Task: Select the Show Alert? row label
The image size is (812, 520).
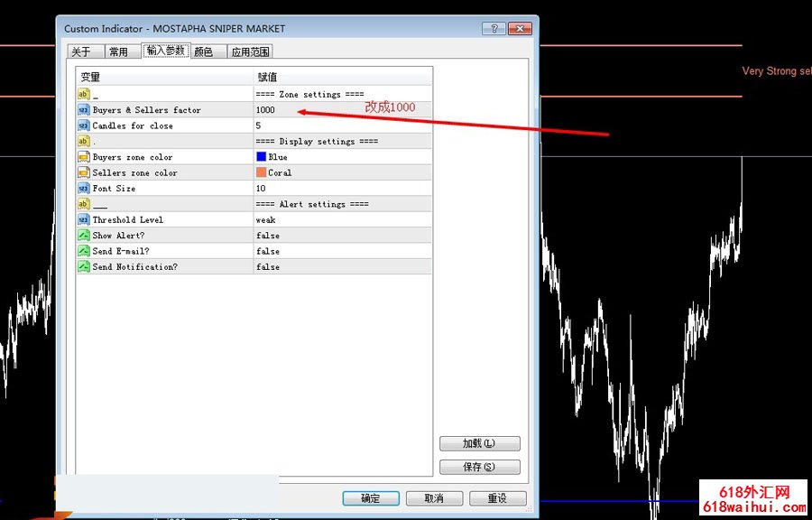Action: coord(118,236)
